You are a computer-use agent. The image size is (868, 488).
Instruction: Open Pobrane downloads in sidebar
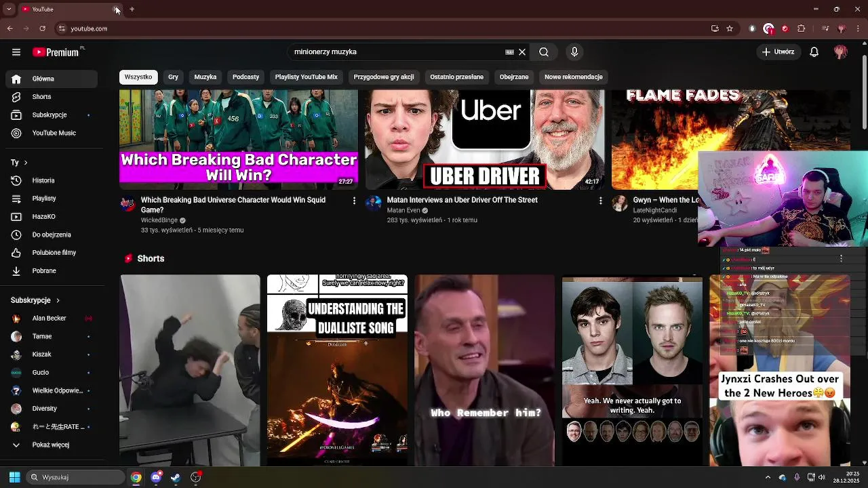pos(52,270)
